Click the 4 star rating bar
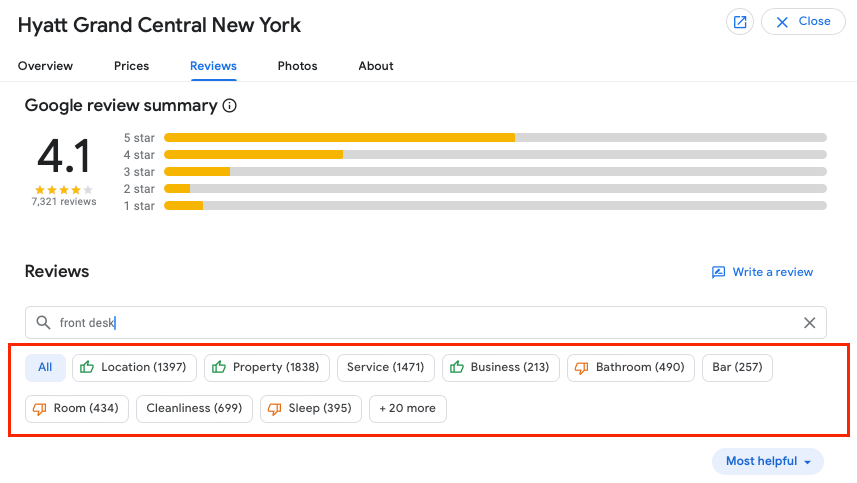 (495, 155)
